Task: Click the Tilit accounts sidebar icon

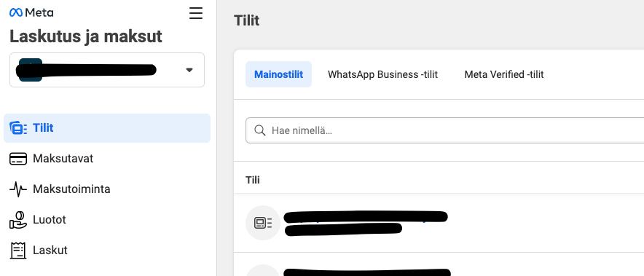Action: 17,128
